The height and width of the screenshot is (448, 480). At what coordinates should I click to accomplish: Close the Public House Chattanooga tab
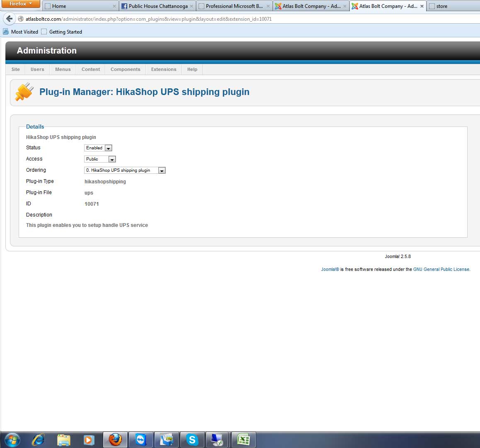192,6
